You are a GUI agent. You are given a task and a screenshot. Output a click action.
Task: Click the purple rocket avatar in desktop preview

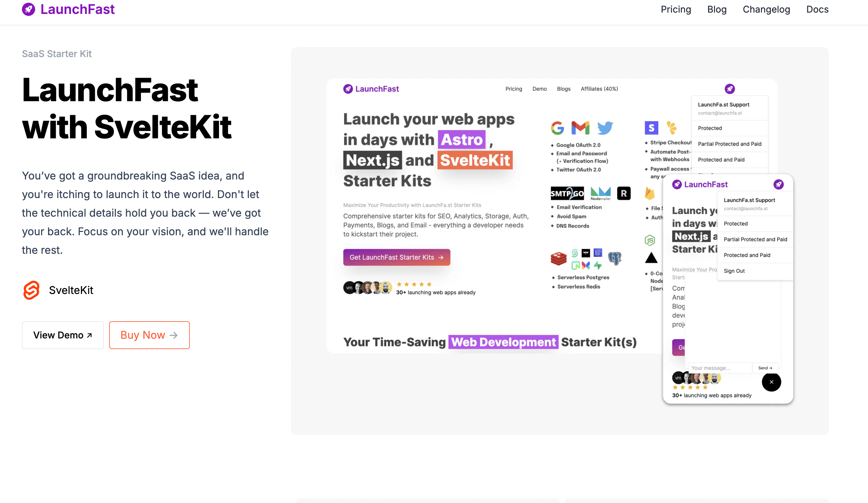pyautogui.click(x=730, y=89)
